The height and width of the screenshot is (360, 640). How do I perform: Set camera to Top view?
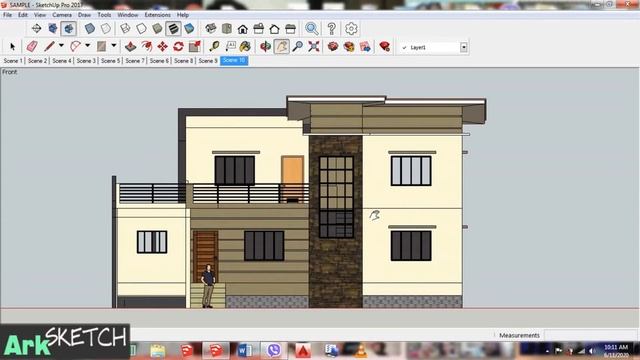pos(227,29)
